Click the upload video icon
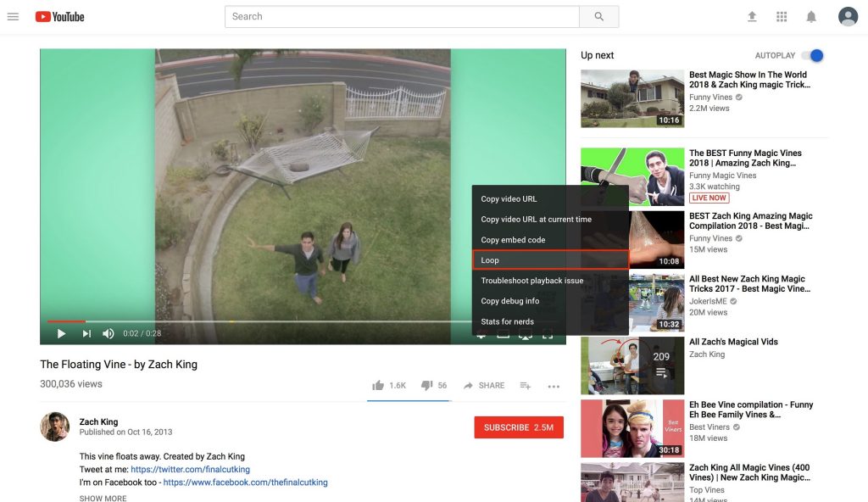 coord(752,17)
